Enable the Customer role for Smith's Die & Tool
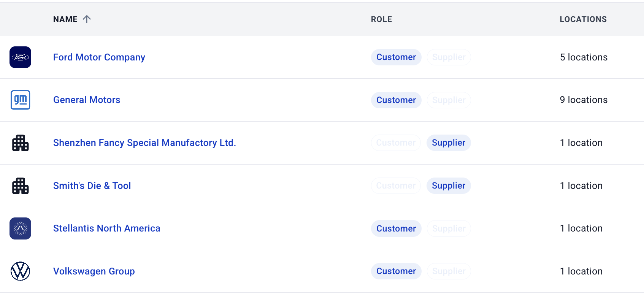 [x=396, y=186]
